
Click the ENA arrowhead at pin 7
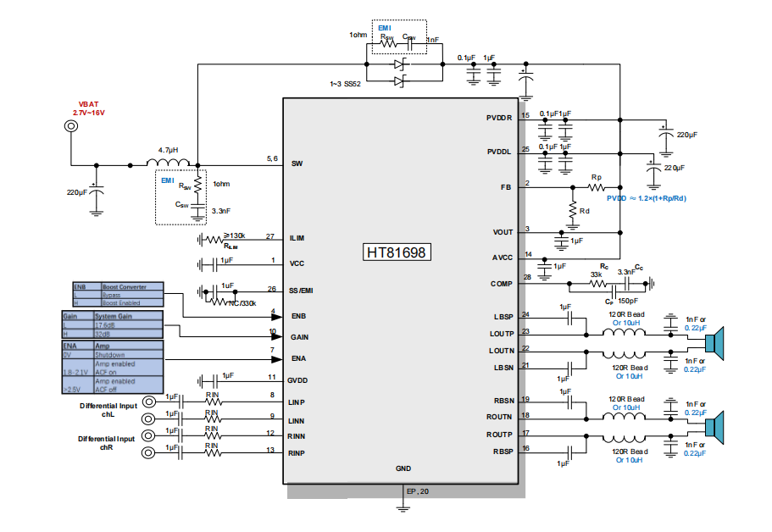[277, 359]
